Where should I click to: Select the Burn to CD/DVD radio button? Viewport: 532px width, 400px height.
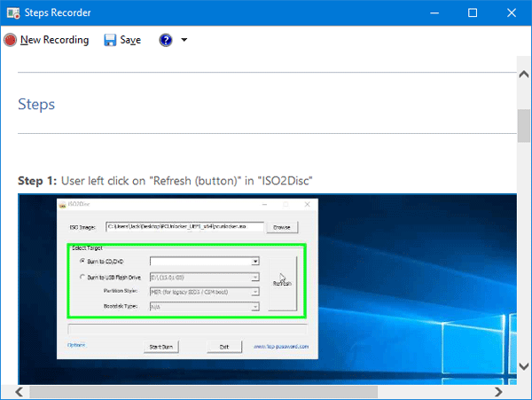(82, 262)
